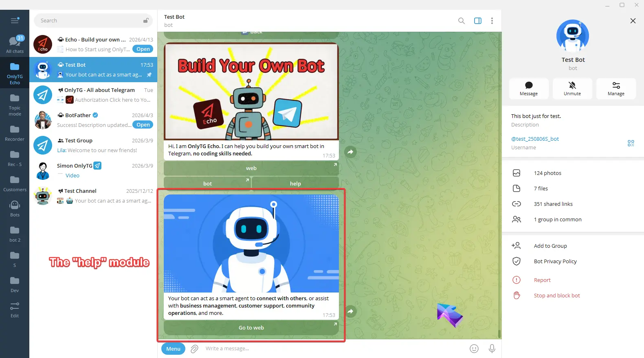Show QR code for bot username
Screen dimensions: 644x358
click(x=631, y=143)
